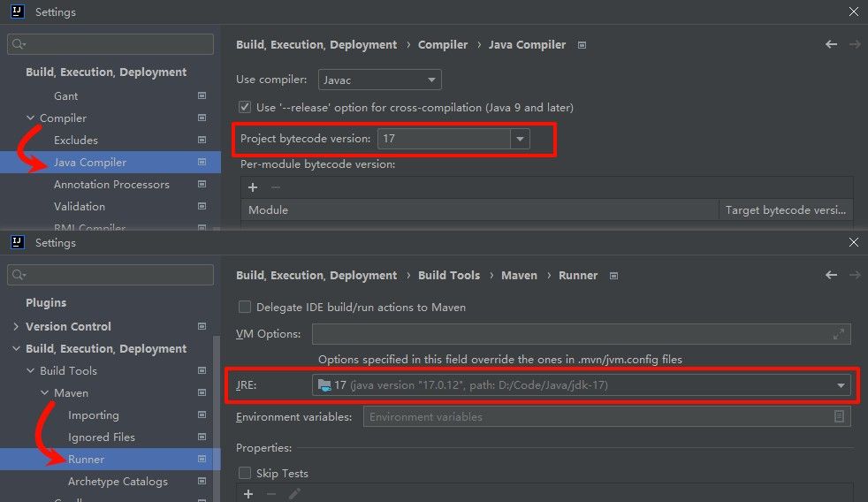Select Archetype Catalogs under Maven
Image resolution: width=868 pixels, height=502 pixels.
118,482
